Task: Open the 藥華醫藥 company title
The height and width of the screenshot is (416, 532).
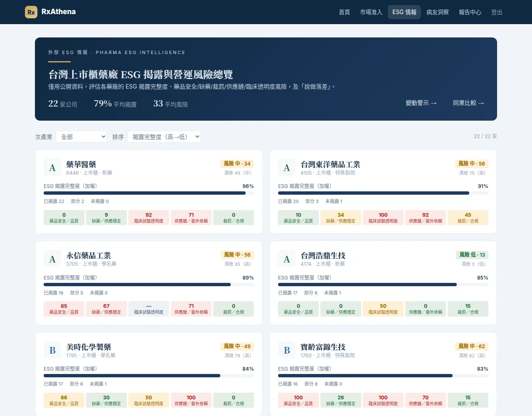Action: (81, 164)
